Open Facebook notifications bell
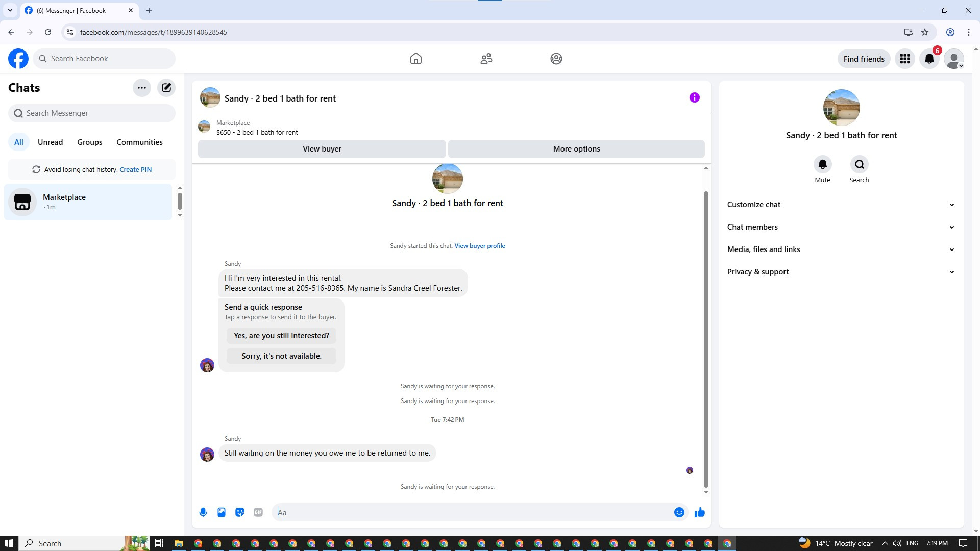This screenshot has width=980, height=551. 929,59
